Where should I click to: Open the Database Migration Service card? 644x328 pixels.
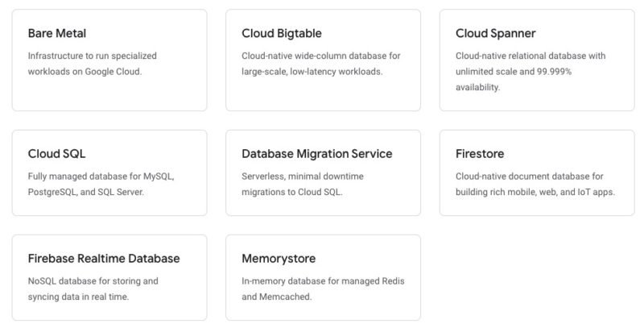pyautogui.click(x=323, y=172)
